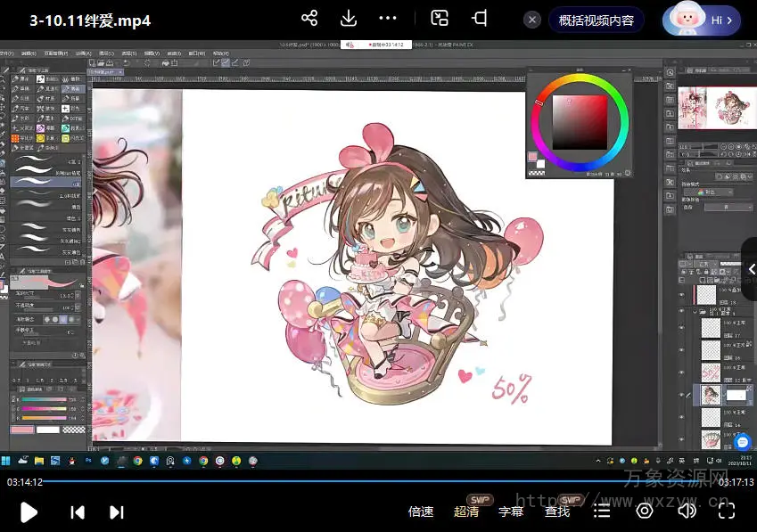Image resolution: width=757 pixels, height=532 pixels.
Task: Skip to the next video
Action: [117, 512]
